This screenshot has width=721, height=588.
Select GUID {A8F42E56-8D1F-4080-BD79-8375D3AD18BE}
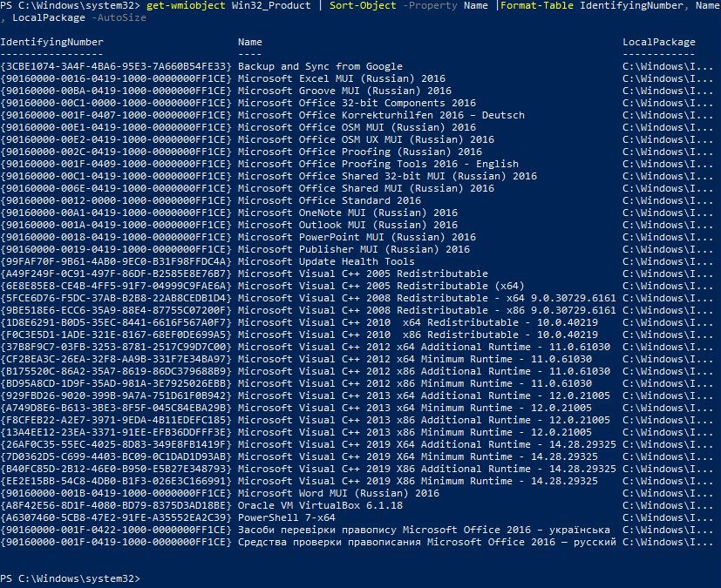pyautogui.click(x=116, y=505)
